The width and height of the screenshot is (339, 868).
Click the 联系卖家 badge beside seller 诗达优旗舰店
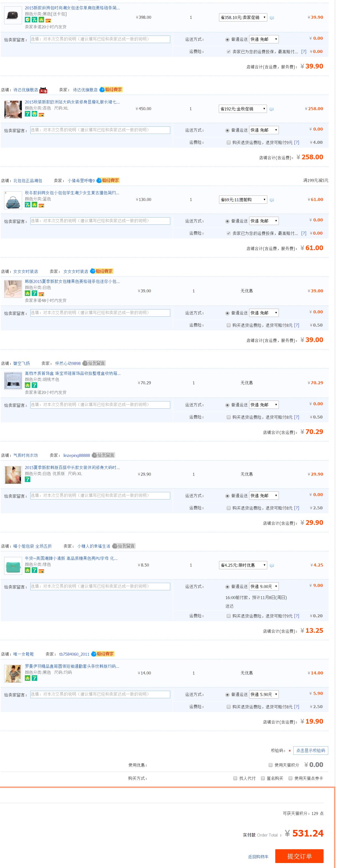(x=111, y=90)
